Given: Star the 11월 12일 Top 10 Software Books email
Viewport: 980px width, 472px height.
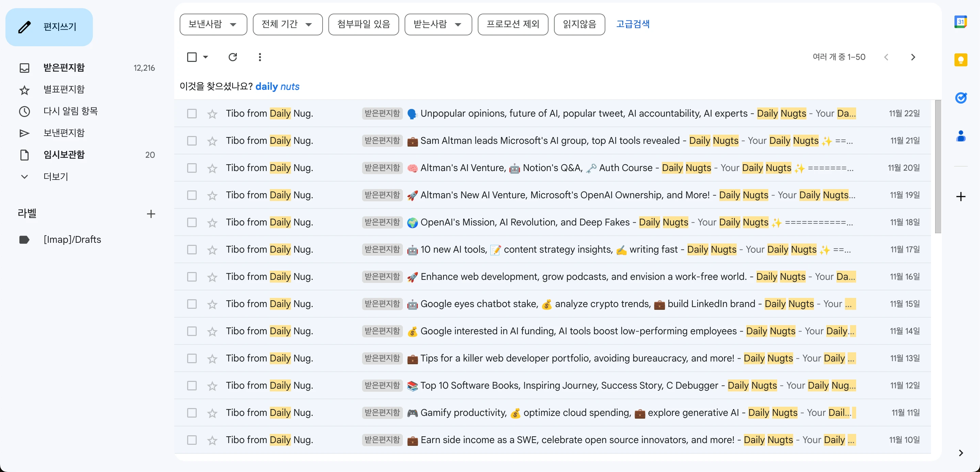Looking at the screenshot, I should pyautogui.click(x=212, y=386).
